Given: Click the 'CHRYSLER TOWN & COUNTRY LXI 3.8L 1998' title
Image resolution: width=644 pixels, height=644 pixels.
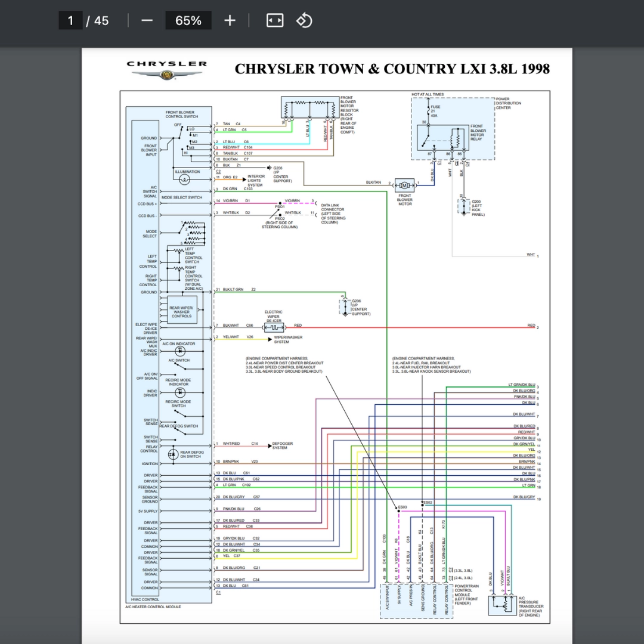Looking at the screenshot, I should [x=392, y=69].
